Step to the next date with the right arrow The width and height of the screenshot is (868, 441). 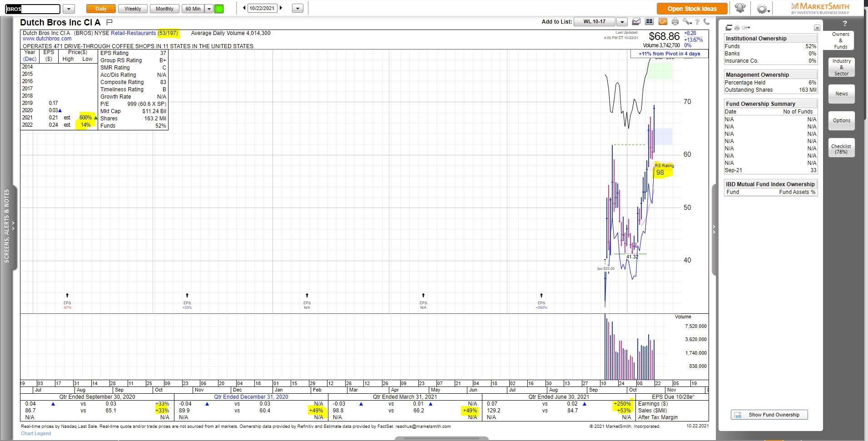pos(281,8)
